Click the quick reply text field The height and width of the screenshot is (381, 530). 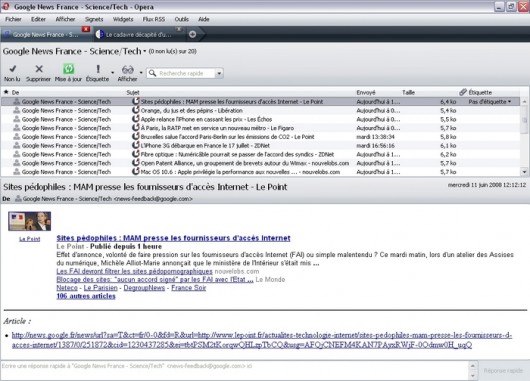tap(235, 371)
